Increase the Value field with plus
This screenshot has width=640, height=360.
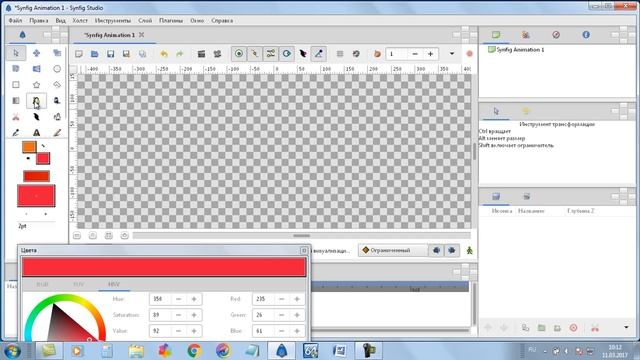point(194,331)
